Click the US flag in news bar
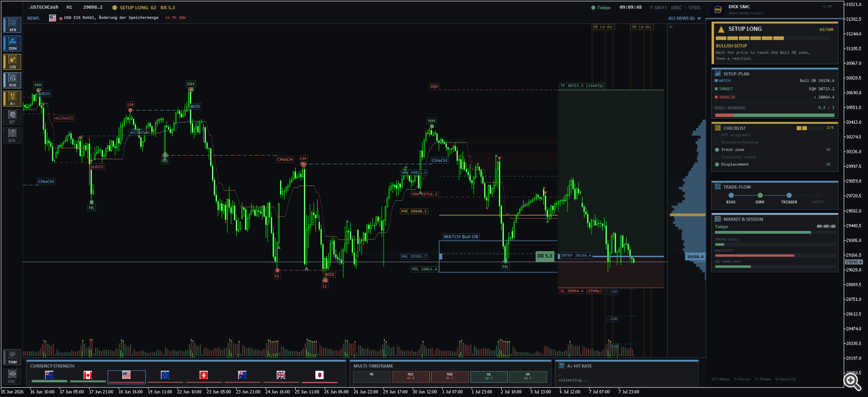The image size is (868, 397). (53, 18)
